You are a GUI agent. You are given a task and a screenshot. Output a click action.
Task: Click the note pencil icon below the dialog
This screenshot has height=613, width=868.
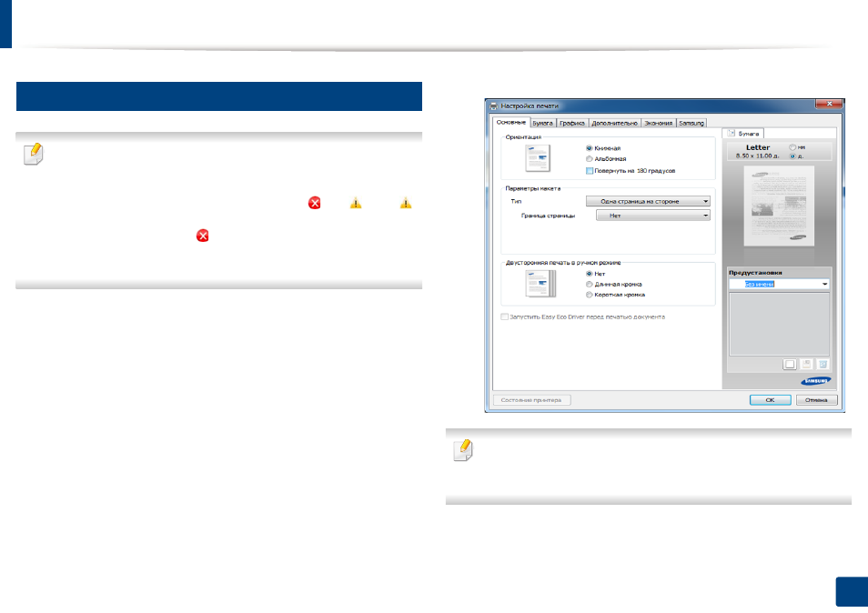tap(463, 450)
